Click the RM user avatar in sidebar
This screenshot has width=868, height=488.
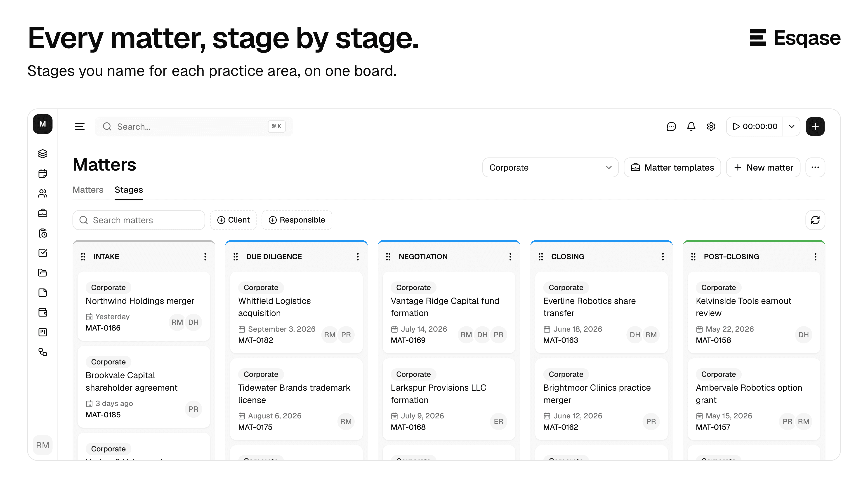tap(42, 445)
